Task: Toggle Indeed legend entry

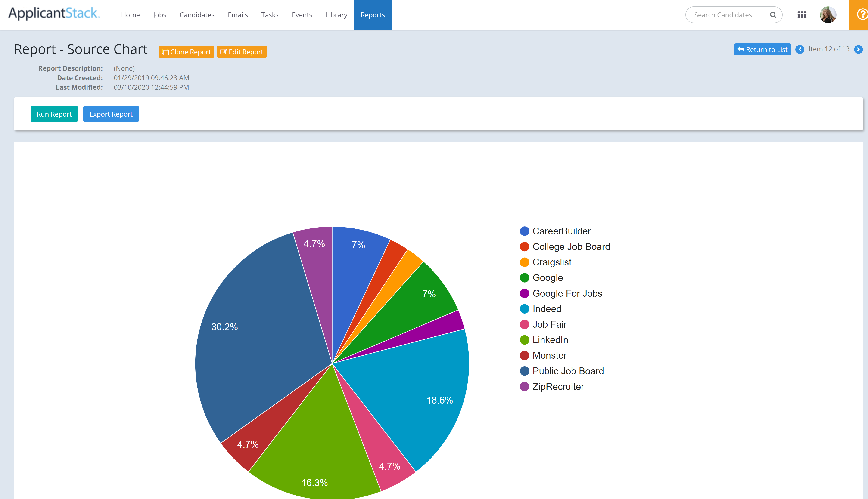Action: click(547, 309)
